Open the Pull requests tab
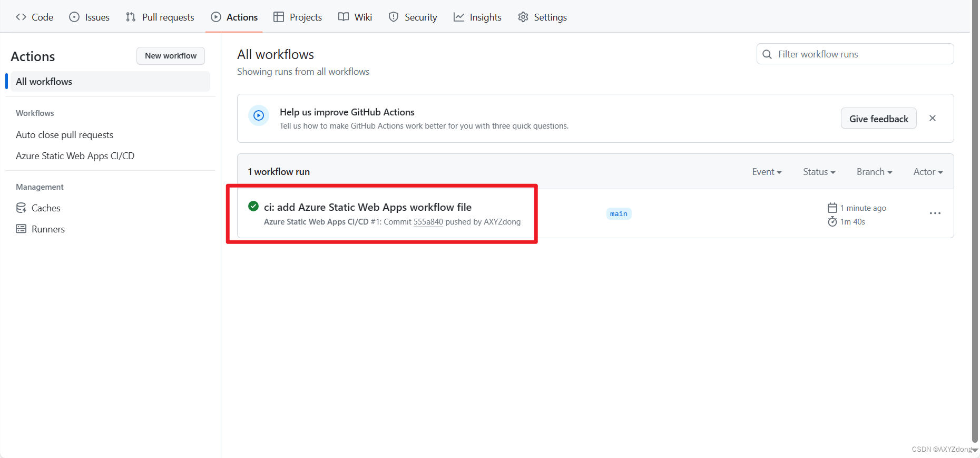The width and height of the screenshot is (980, 458). click(160, 17)
